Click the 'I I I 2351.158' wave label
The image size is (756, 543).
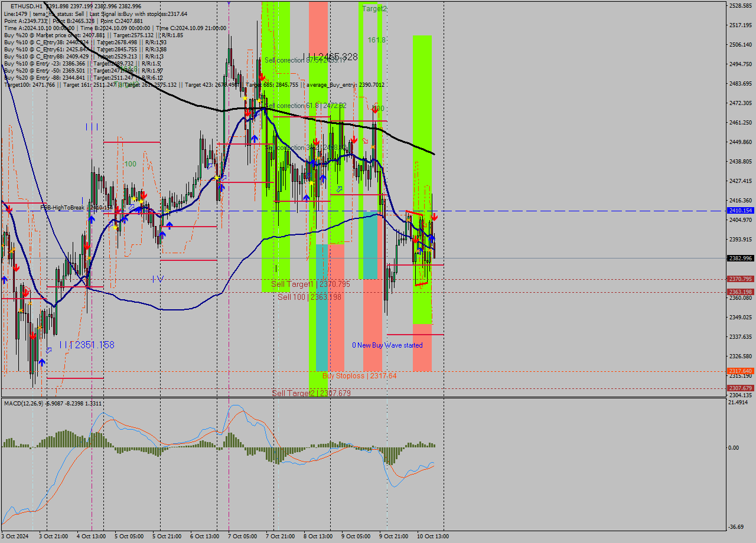coord(87,345)
